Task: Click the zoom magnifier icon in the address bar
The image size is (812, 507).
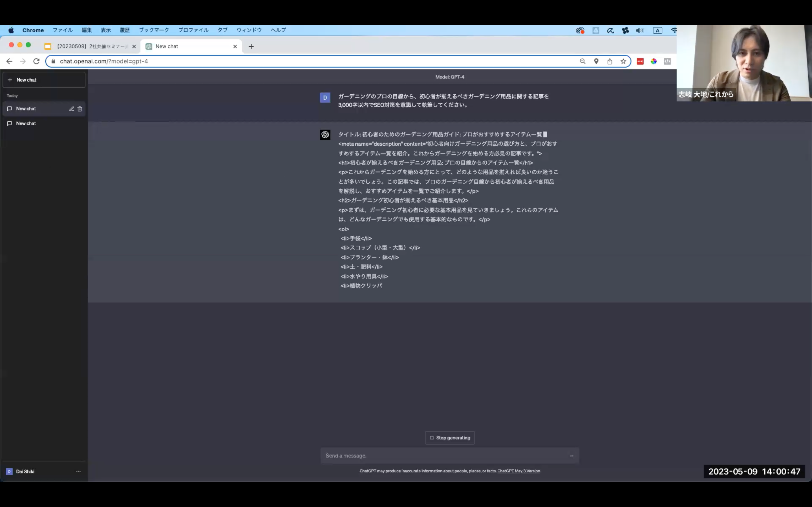Action: [582, 61]
